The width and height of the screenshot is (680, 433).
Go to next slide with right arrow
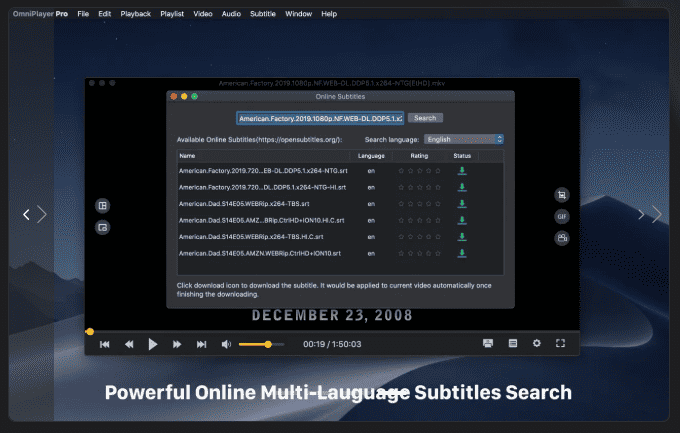[x=657, y=214]
